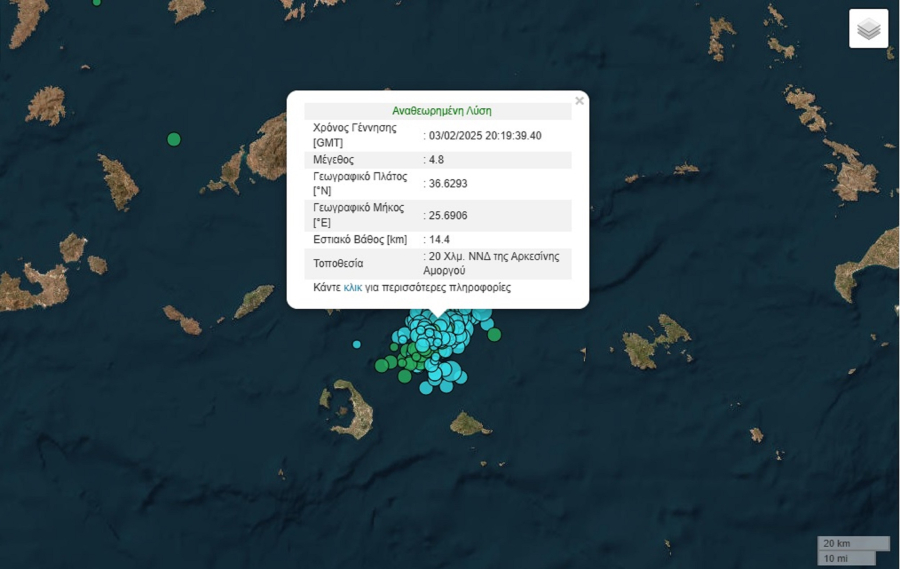Select the small lone cyan marker left of the cluster
The image size is (900, 569).
(x=357, y=344)
